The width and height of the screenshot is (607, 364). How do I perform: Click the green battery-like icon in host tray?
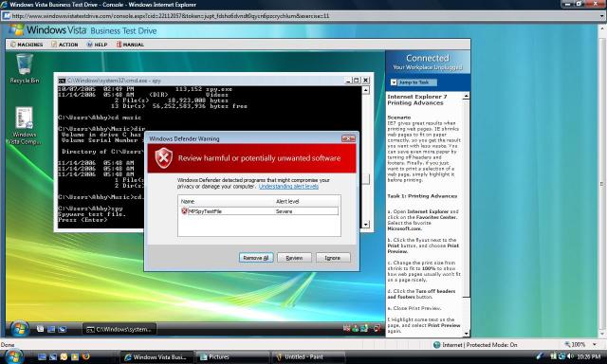tap(553, 355)
